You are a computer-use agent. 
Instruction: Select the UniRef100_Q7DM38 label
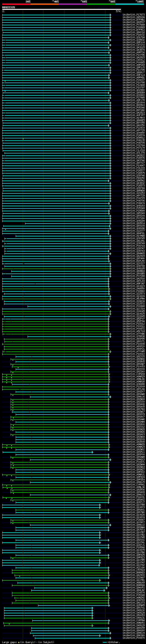(x=134, y=337)
